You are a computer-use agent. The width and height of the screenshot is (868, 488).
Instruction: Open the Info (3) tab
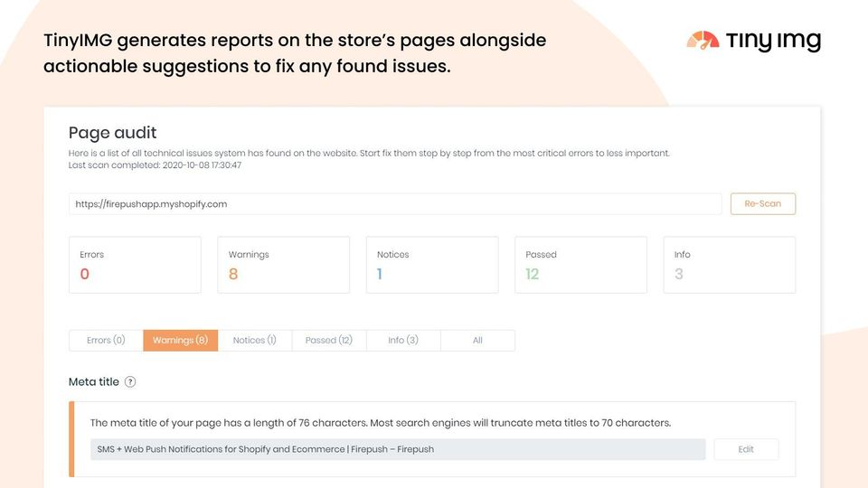coord(403,341)
